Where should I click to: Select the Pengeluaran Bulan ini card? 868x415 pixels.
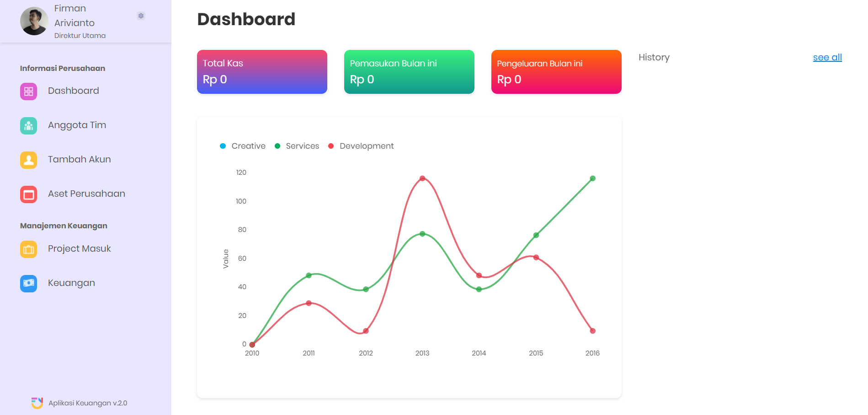point(556,72)
